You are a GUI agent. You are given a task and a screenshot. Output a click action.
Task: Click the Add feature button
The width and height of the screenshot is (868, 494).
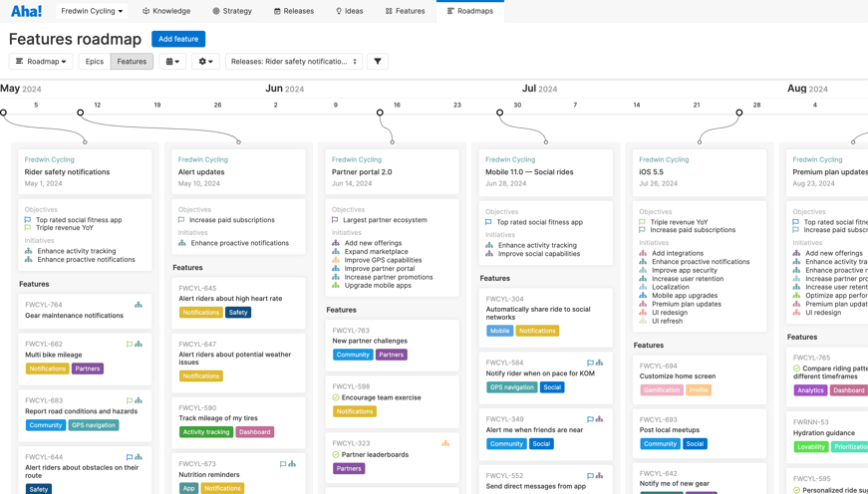tap(178, 39)
